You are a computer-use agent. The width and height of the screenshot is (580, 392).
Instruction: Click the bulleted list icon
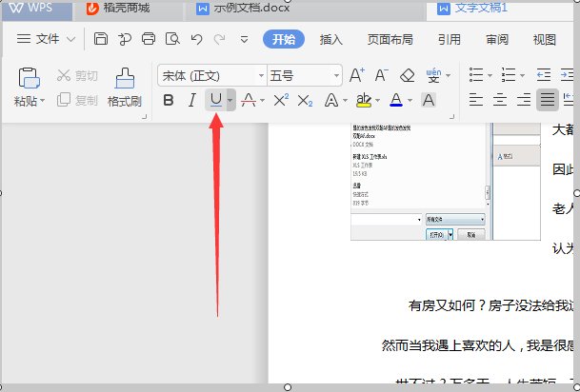pyautogui.click(x=476, y=75)
